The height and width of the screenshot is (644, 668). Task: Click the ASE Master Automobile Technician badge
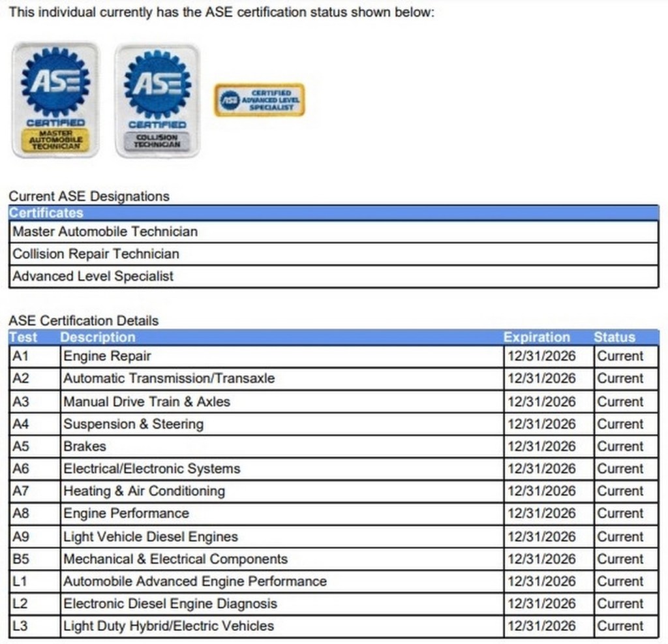pyautogui.click(x=55, y=99)
